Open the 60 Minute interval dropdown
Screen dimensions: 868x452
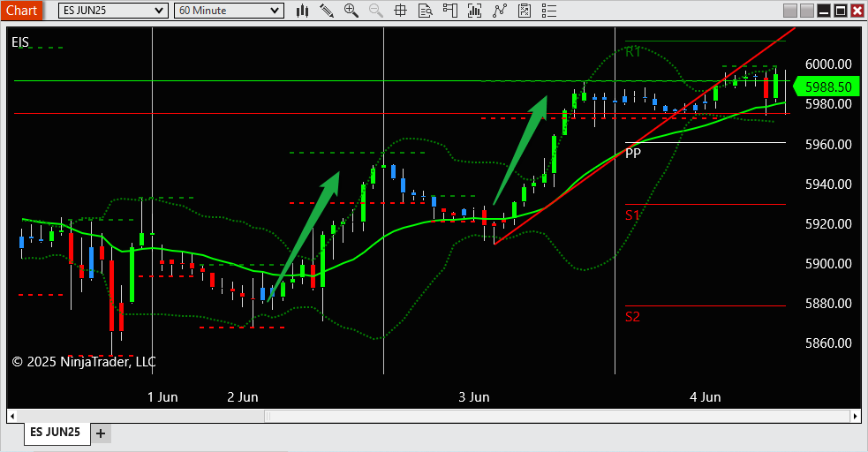tap(229, 11)
